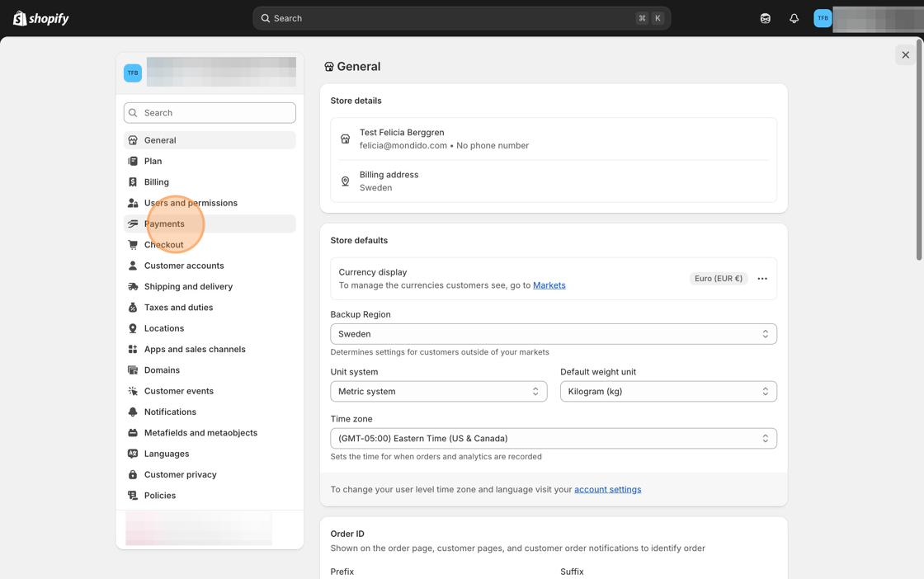This screenshot has height=579, width=924.
Task: Open the account settings link
Action: coord(607,489)
